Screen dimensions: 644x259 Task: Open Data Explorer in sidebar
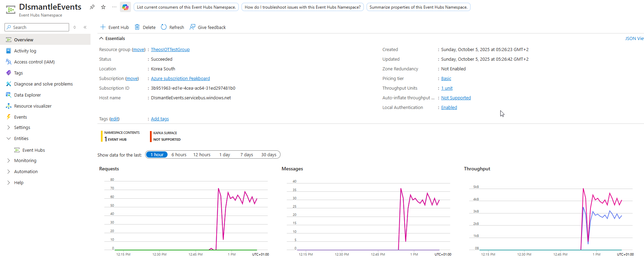tap(27, 95)
